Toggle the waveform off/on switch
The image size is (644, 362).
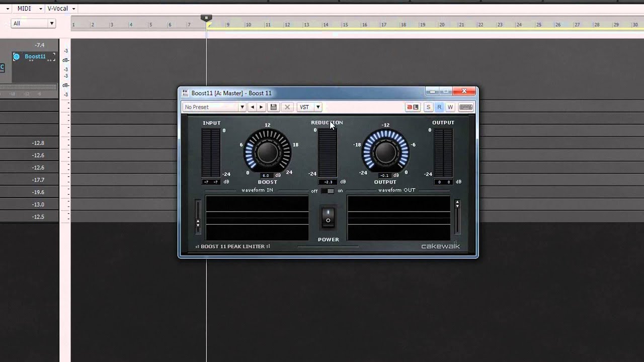[328, 191]
